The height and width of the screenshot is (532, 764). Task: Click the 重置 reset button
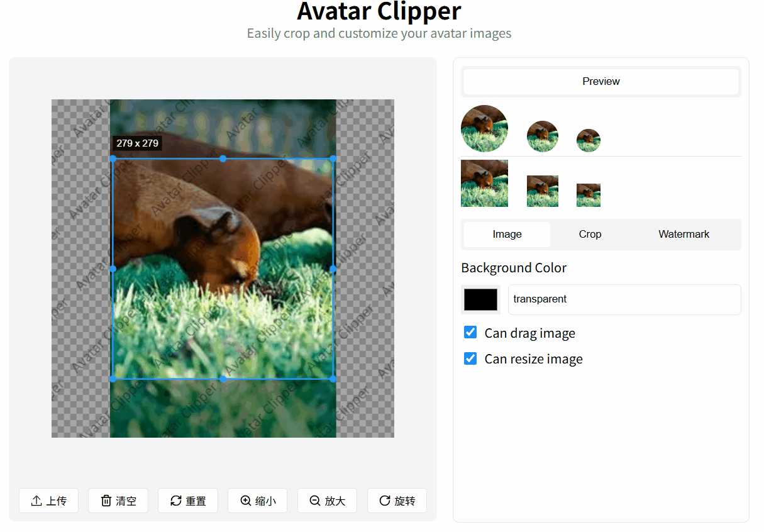pos(188,501)
